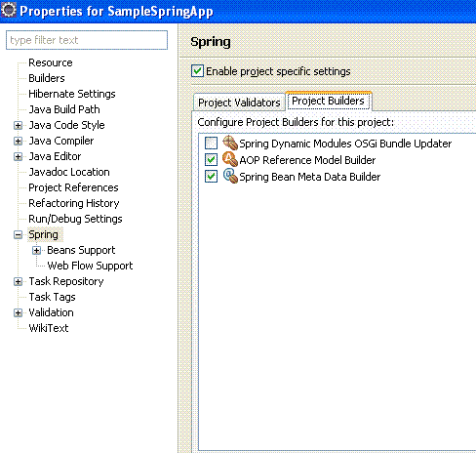
Task: Enable the Spring Dynamic Modules OSGi Bundle Updater checkbox
Action: coord(211,144)
